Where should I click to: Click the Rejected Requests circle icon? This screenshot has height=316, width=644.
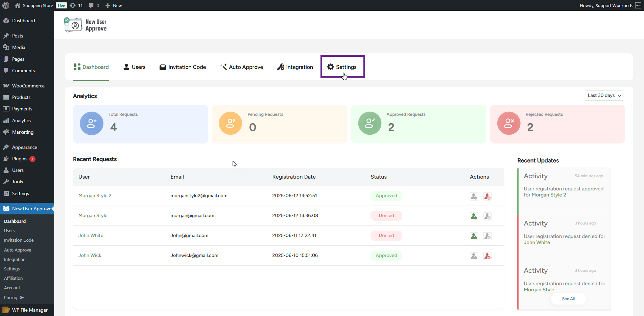click(x=509, y=124)
